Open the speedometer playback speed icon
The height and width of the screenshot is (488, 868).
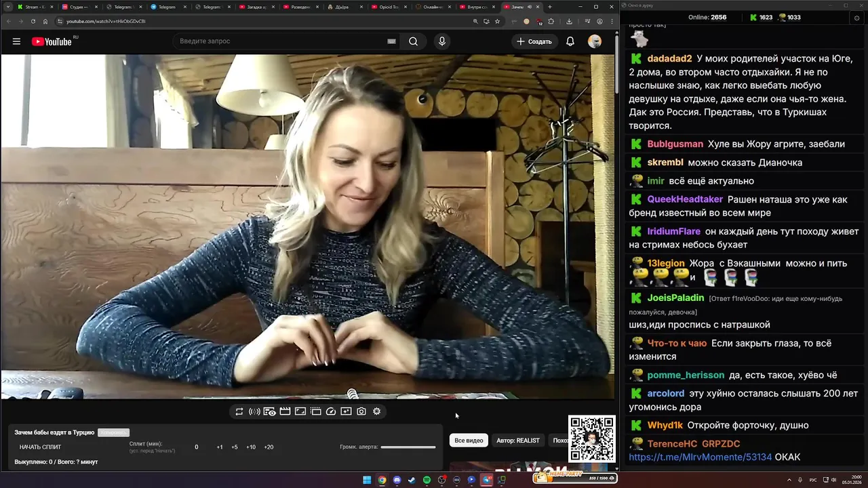click(331, 411)
